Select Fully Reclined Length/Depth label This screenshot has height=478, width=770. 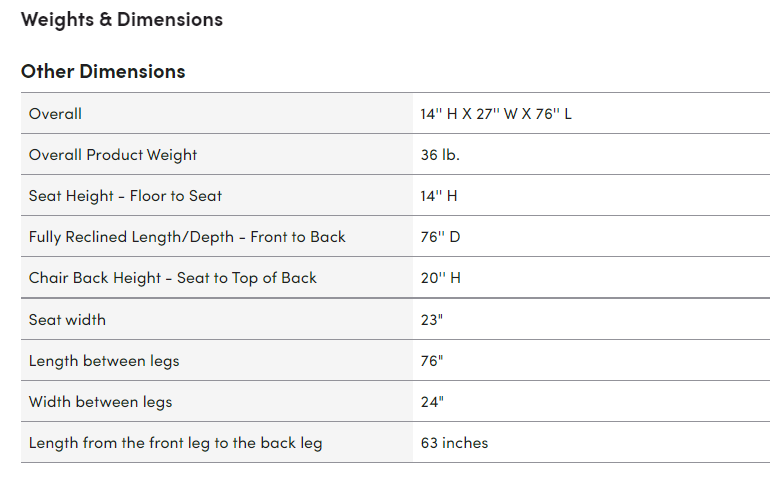(187, 237)
